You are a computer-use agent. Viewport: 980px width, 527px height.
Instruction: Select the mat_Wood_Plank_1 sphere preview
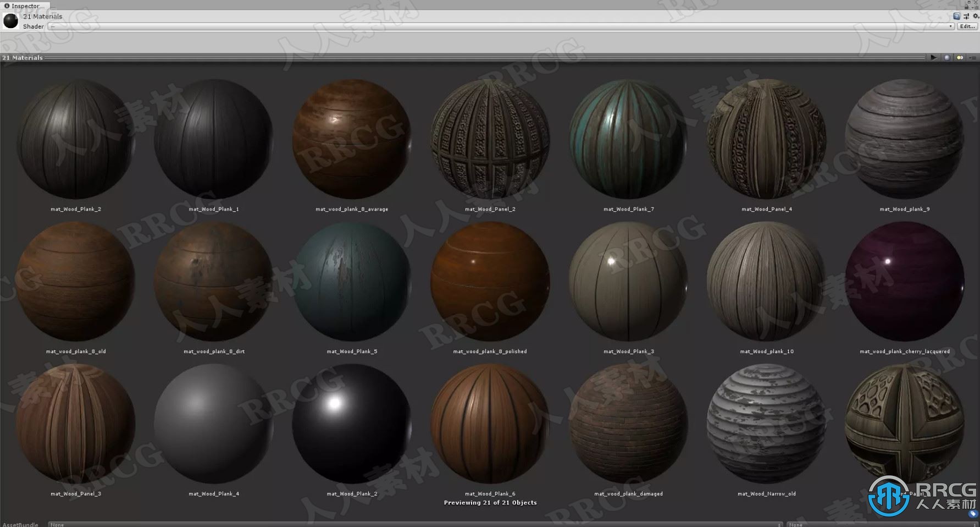(x=214, y=139)
